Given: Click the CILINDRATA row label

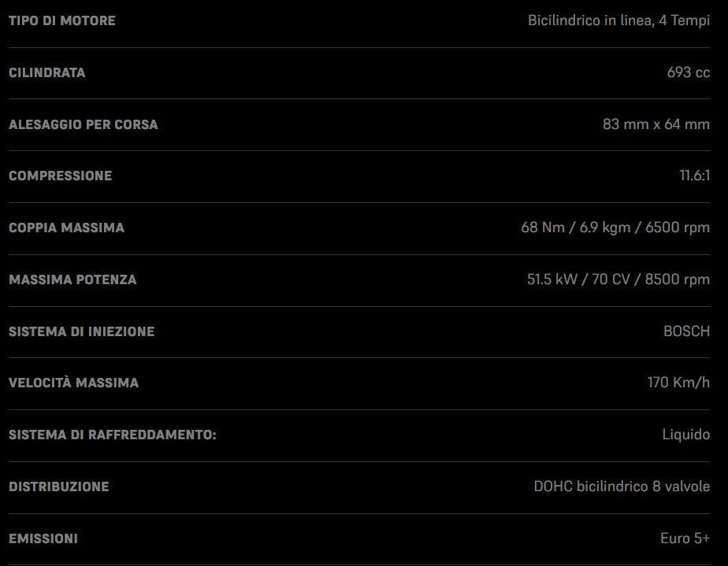Looking at the screenshot, I should pyautogui.click(x=47, y=72).
